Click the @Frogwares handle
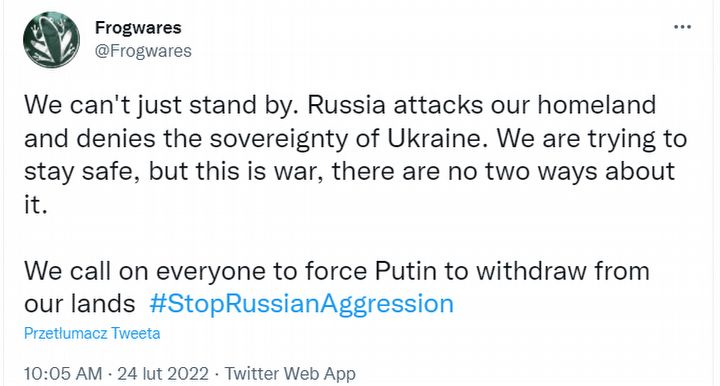 [x=143, y=50]
